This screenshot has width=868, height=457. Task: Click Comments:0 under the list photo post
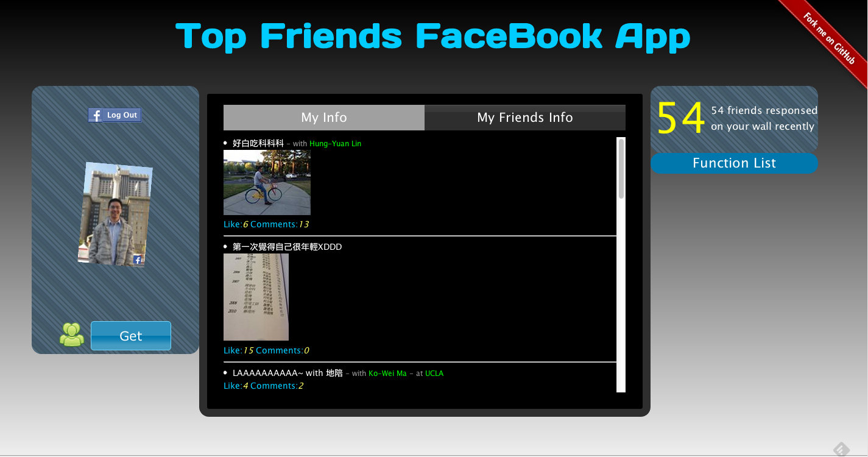pyautogui.click(x=283, y=350)
